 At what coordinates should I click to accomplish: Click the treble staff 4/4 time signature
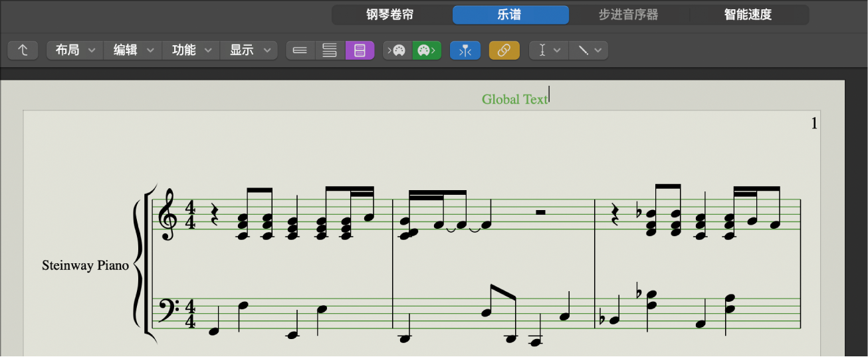click(191, 215)
